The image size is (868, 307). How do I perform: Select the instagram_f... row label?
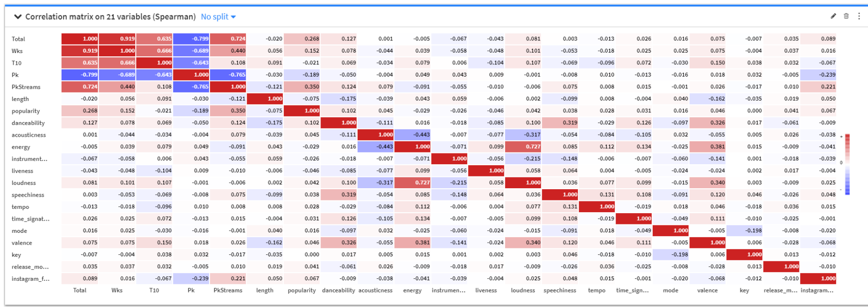(31, 279)
